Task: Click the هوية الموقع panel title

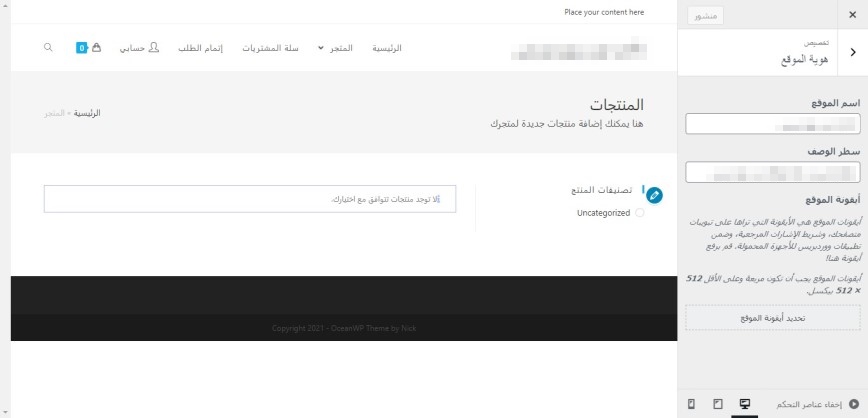Action: [x=805, y=60]
